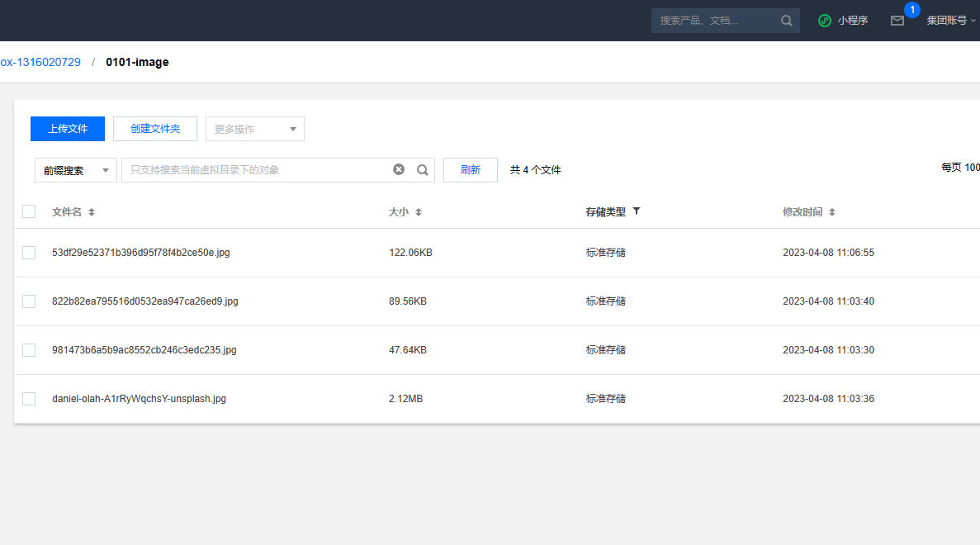Sort files by name (文件名) arrows
The width and height of the screenshot is (980, 545).
click(92, 212)
